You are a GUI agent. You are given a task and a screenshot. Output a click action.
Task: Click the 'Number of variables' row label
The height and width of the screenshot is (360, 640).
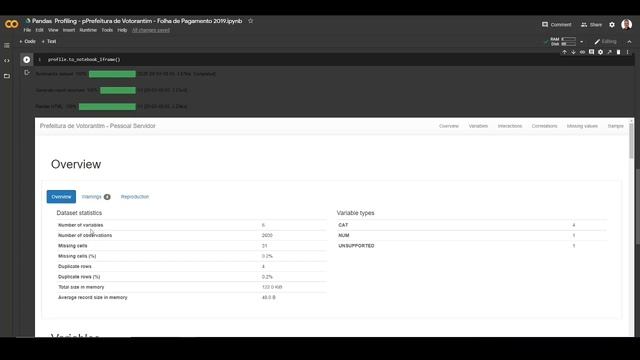80,225
